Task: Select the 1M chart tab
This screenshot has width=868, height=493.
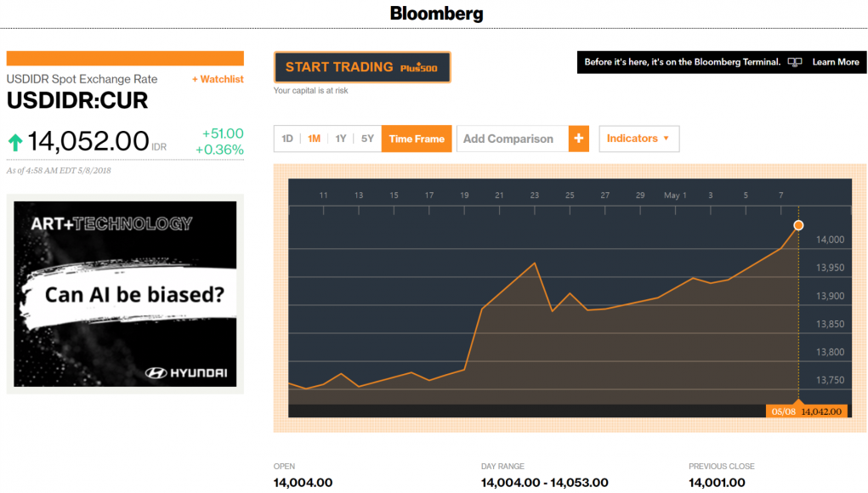Action: tap(314, 139)
